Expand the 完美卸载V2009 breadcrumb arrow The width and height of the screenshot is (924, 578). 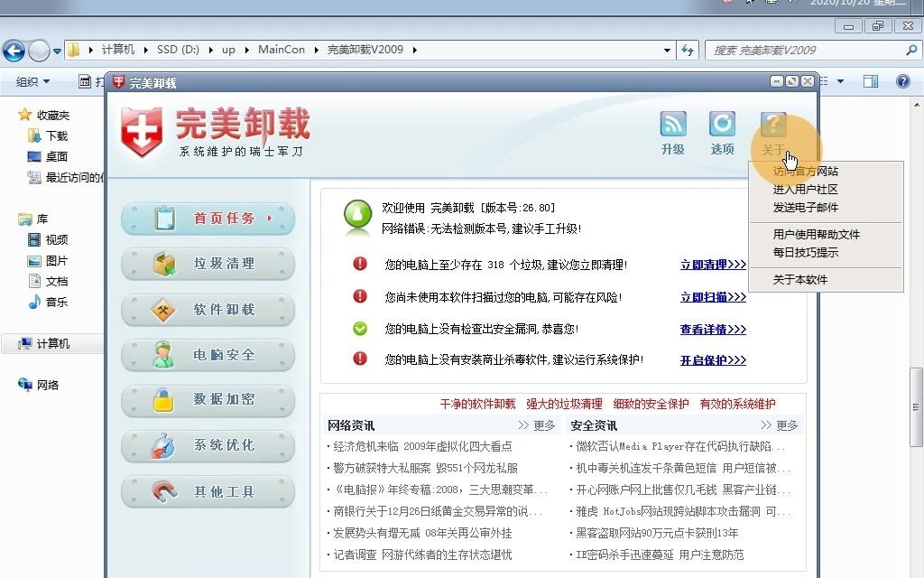coord(414,51)
